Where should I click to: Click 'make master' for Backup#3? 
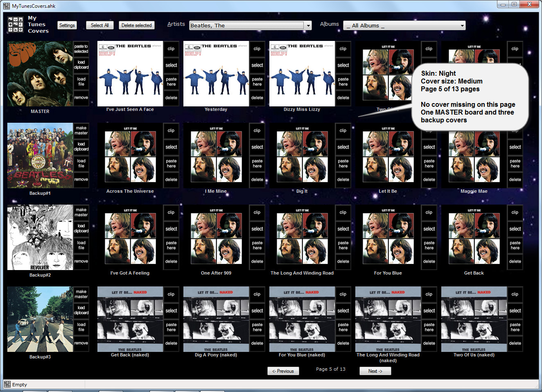81,294
